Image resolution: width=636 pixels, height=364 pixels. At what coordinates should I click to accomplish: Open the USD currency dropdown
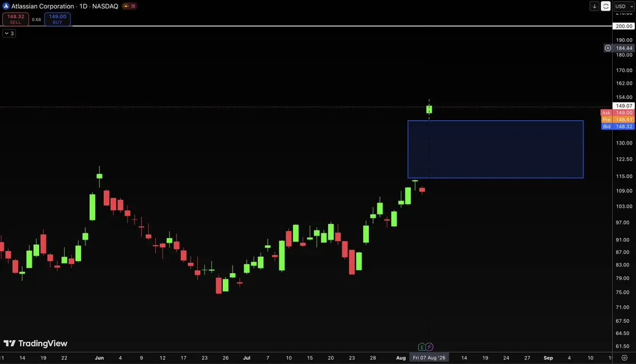coord(623,6)
